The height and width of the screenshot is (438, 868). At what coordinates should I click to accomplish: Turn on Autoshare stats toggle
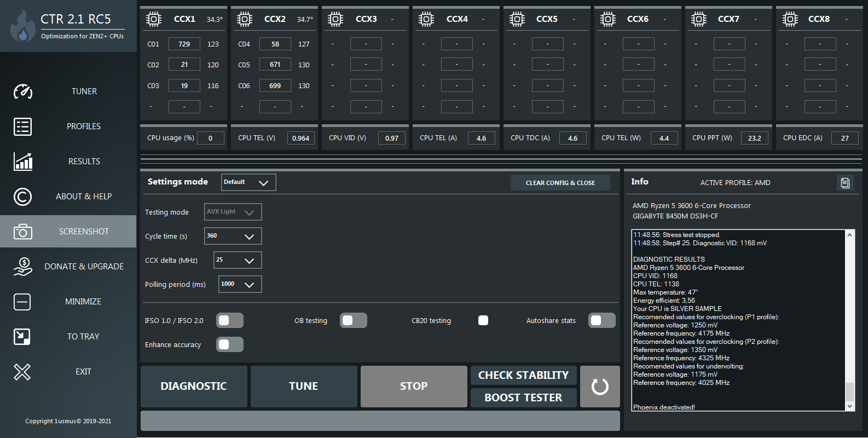click(602, 321)
